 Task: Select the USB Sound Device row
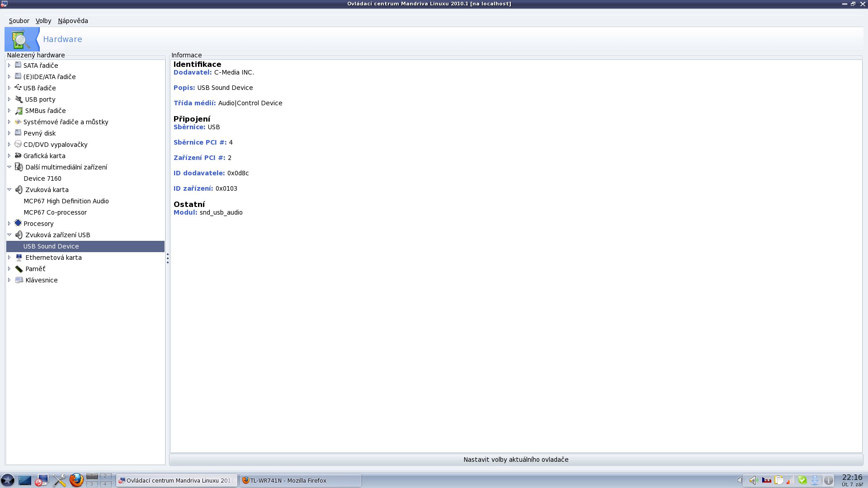[x=85, y=246]
